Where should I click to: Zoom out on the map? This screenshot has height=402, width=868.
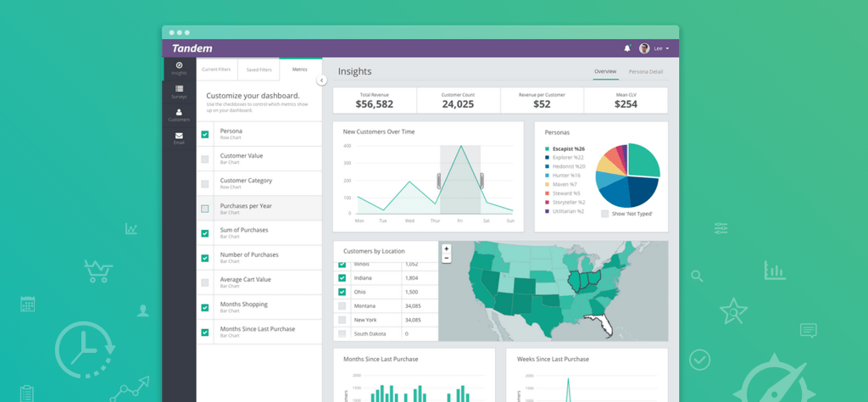point(446,258)
